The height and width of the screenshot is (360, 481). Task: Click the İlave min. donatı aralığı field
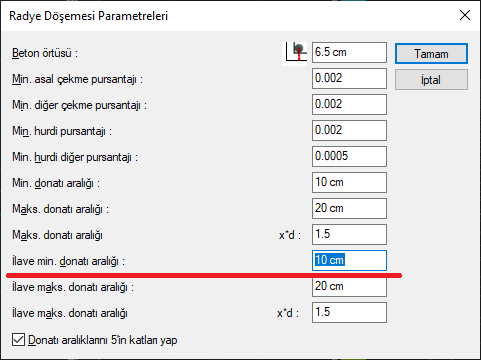point(349,260)
